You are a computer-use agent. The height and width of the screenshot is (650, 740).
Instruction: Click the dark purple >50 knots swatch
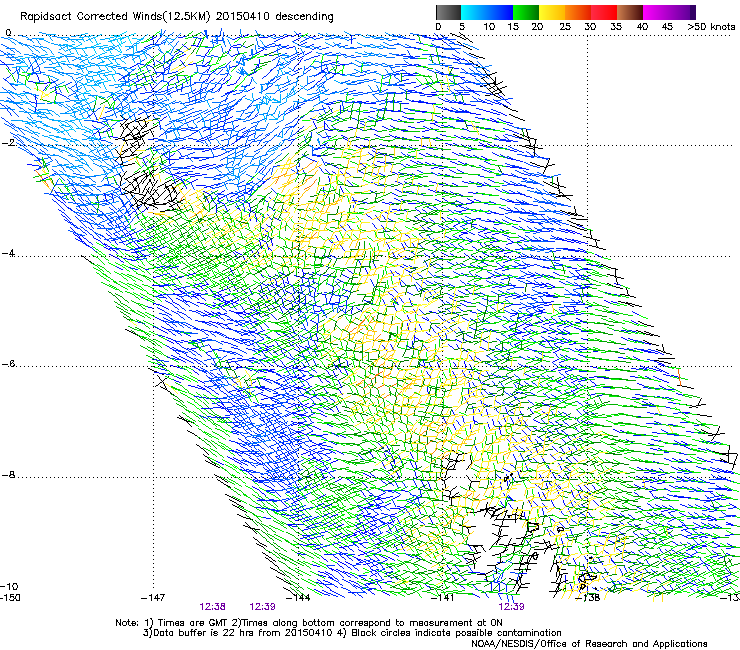point(693,12)
